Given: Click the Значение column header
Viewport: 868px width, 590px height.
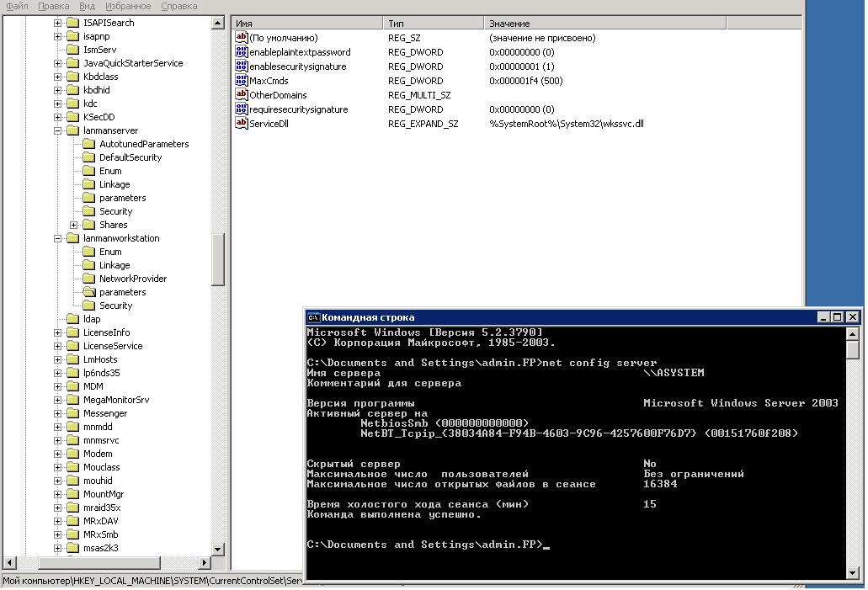Looking at the screenshot, I should 605,24.
